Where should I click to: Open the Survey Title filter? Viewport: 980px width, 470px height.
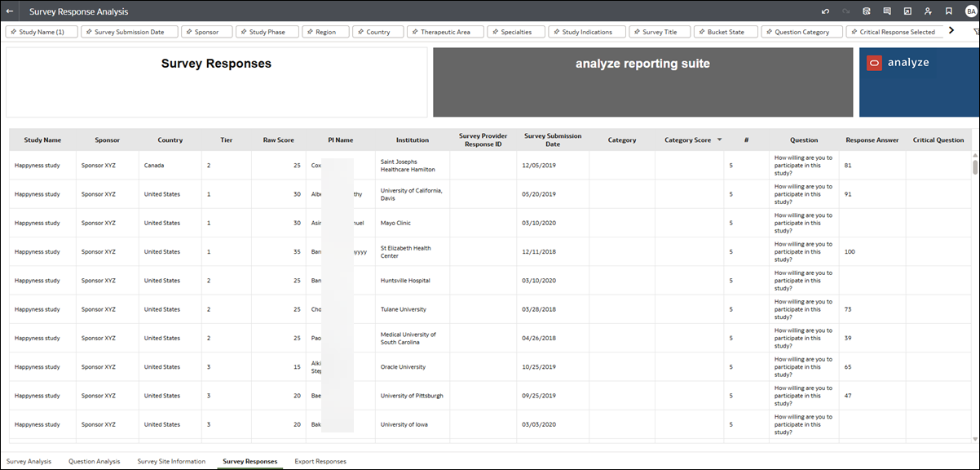click(660, 32)
